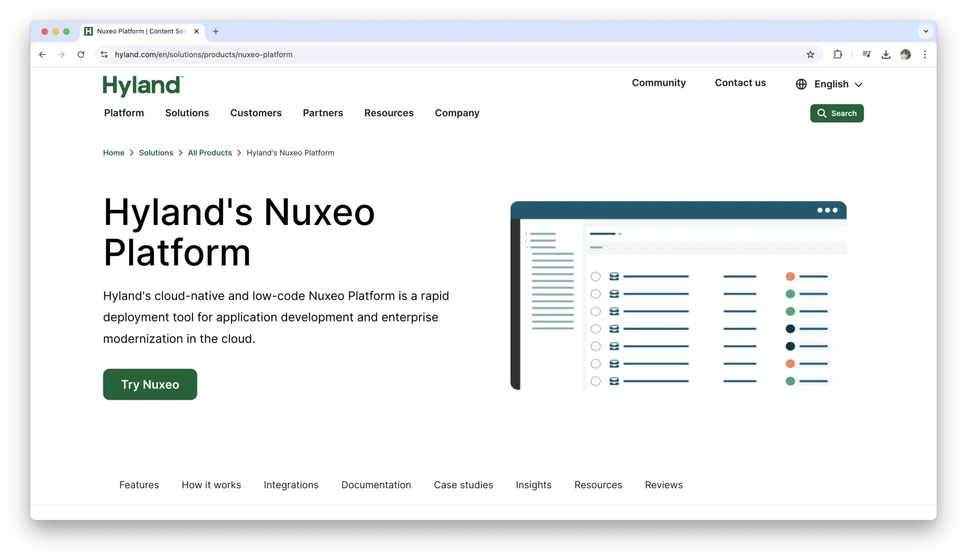This screenshot has width=967, height=560.
Task: Jump to the Reviews section
Action: pos(663,485)
